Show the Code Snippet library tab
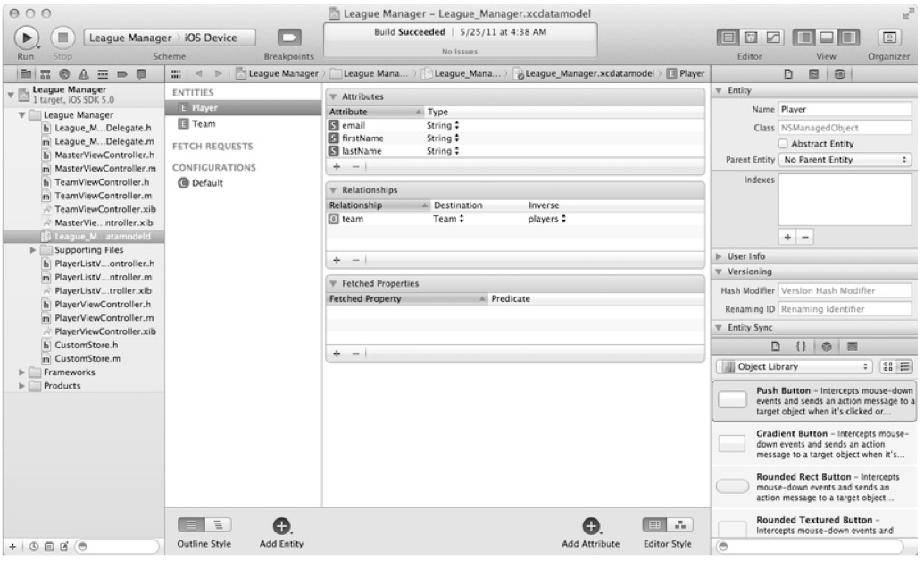Screen dimensions: 924x561 801,347
